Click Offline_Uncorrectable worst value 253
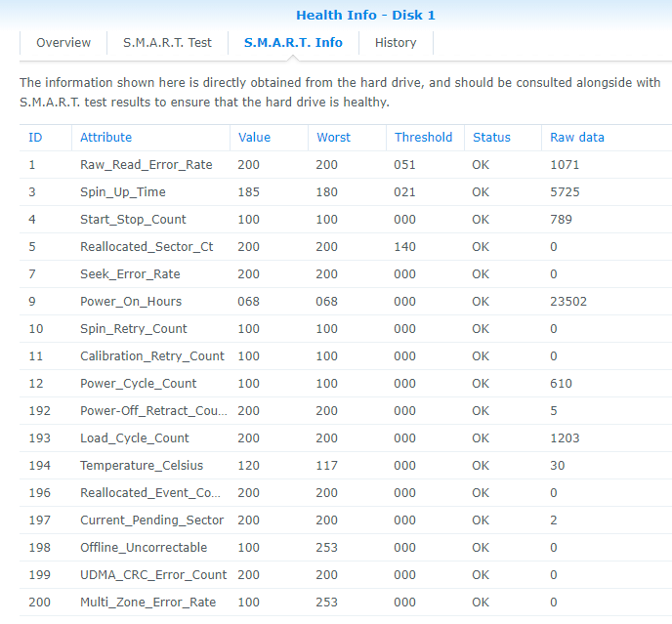Screen dimensions: 672x624 [326, 547]
